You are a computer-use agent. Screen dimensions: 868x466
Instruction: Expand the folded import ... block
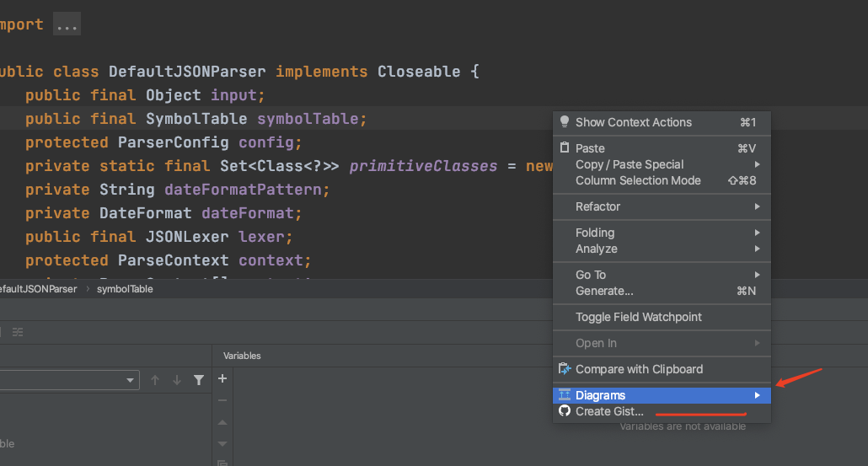coord(67,24)
